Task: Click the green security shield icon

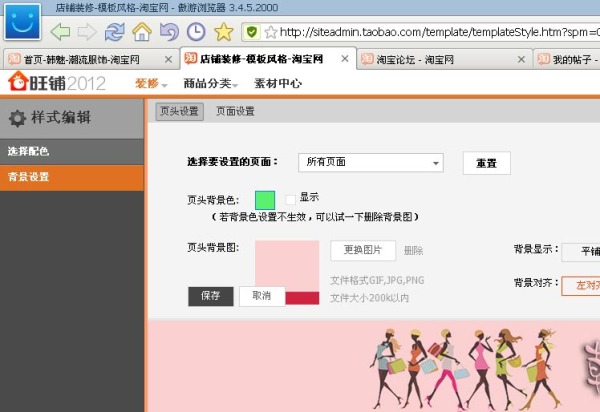Action: coord(252,32)
